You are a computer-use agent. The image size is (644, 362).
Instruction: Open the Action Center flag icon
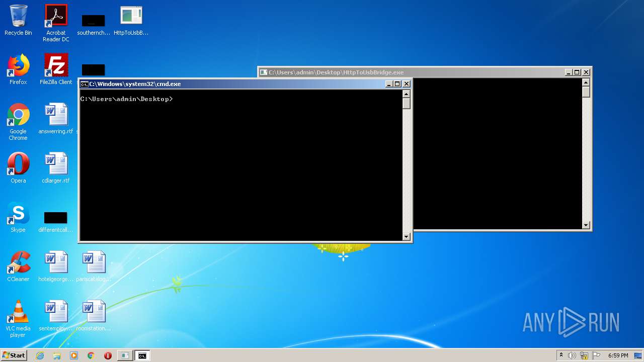[x=596, y=355]
